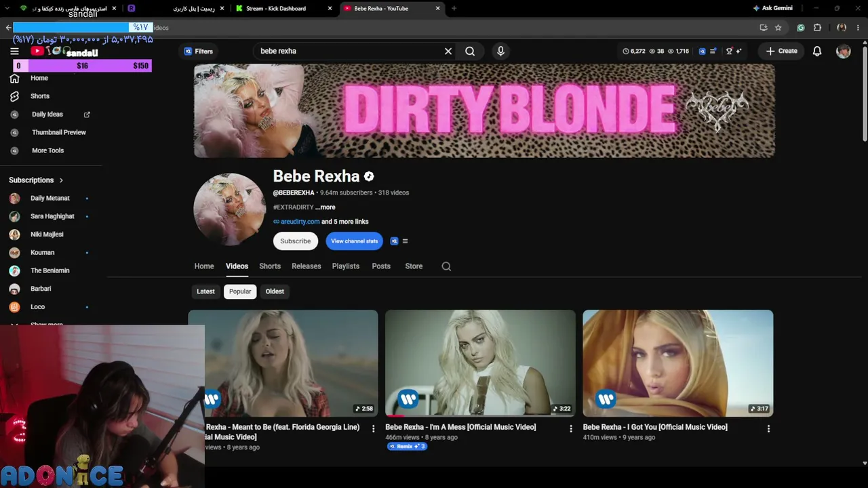868x488 pixels.
Task: Sort videos by Latest
Action: pos(205,291)
